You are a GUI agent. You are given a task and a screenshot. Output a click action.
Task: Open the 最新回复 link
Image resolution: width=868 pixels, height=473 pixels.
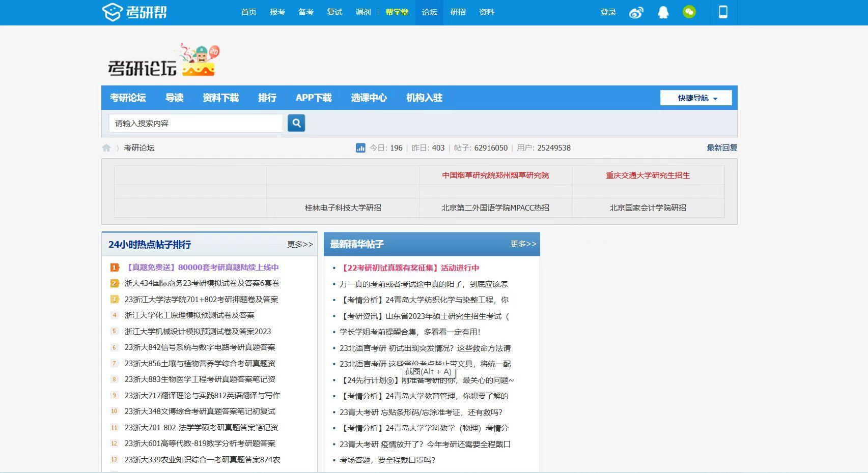722,148
